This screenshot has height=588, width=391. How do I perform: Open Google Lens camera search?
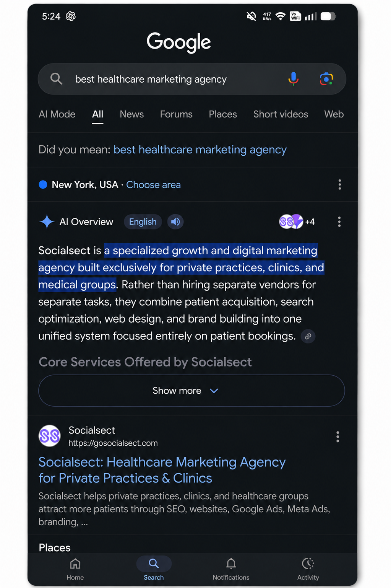pyautogui.click(x=326, y=79)
